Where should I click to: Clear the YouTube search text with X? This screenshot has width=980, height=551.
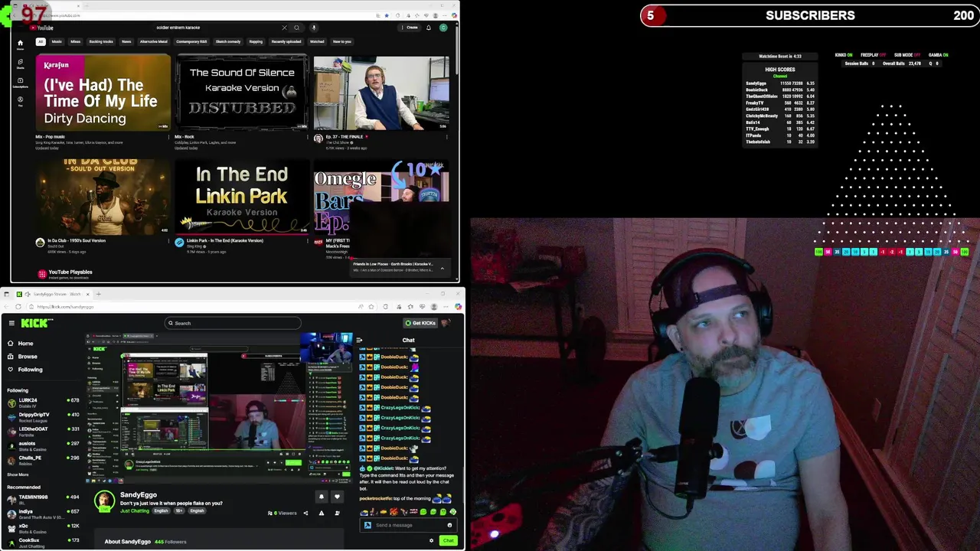pyautogui.click(x=284, y=28)
